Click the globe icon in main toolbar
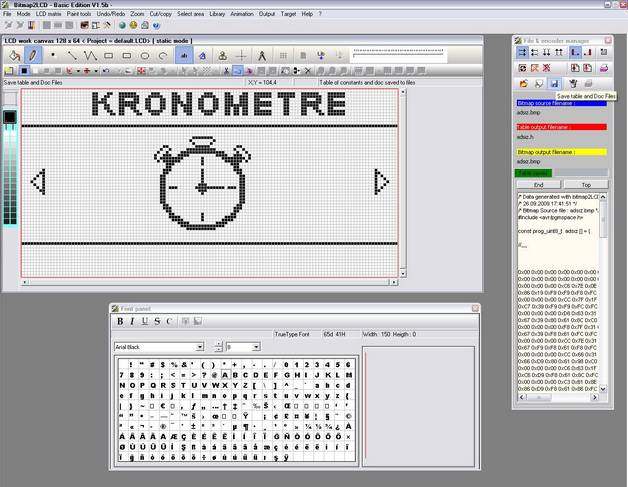The image size is (628, 487). click(x=122, y=25)
